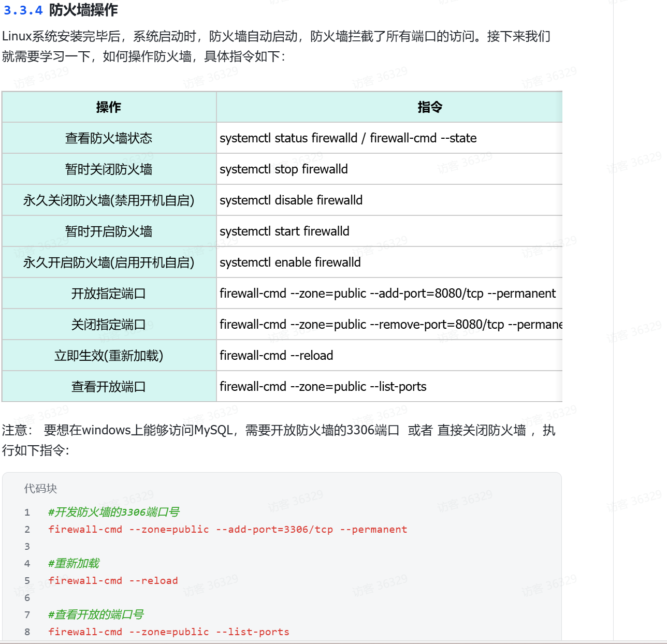Click the heading "3.3.4 防火墙操作"
667x644 pixels.
point(61,10)
